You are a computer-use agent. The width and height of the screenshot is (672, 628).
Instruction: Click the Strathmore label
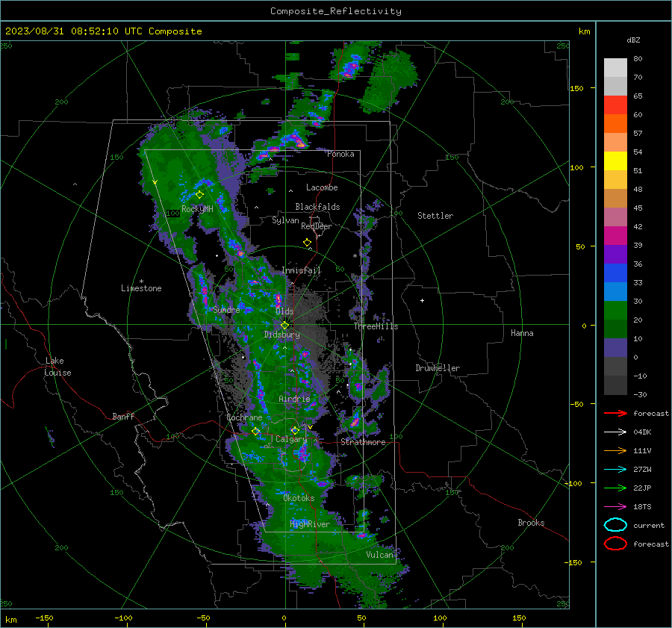[363, 442]
